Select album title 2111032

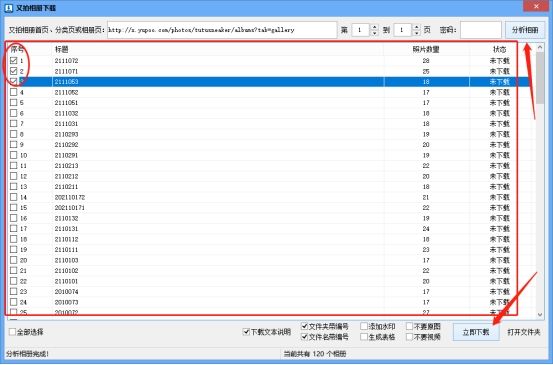pos(66,113)
